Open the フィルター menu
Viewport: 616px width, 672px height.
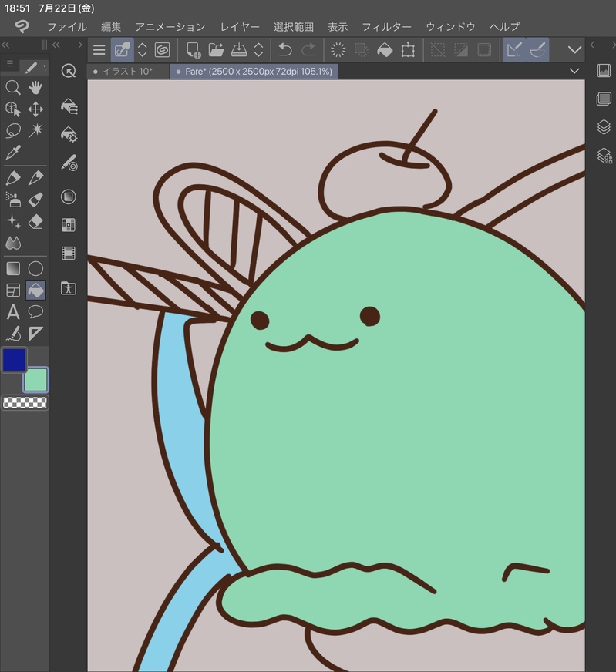(x=386, y=26)
